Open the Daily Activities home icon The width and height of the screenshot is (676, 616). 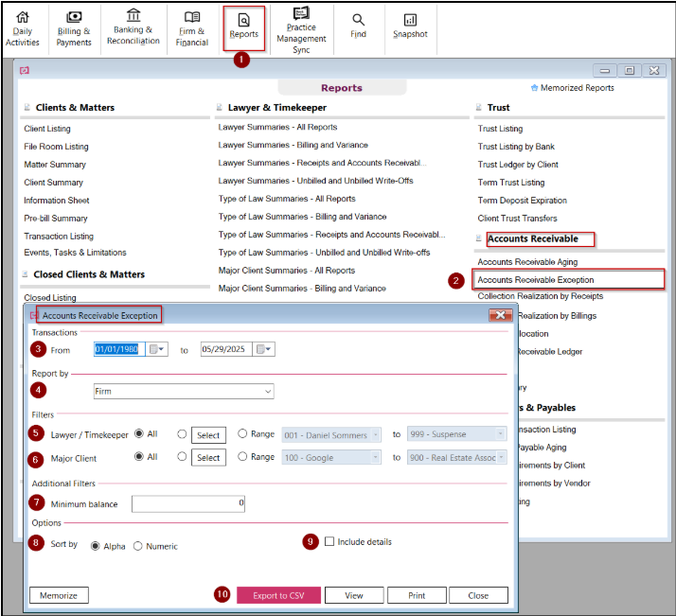pos(23,17)
